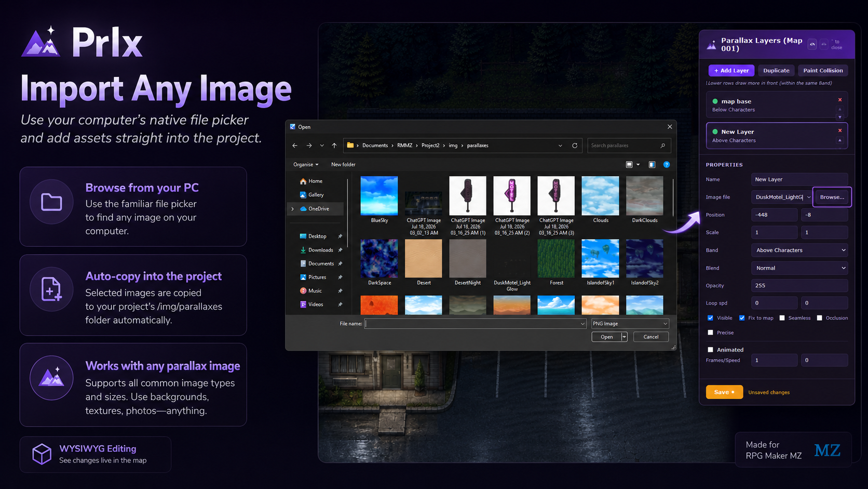Open the Organise menu
Viewport: 868px width, 489px height.
click(x=306, y=165)
